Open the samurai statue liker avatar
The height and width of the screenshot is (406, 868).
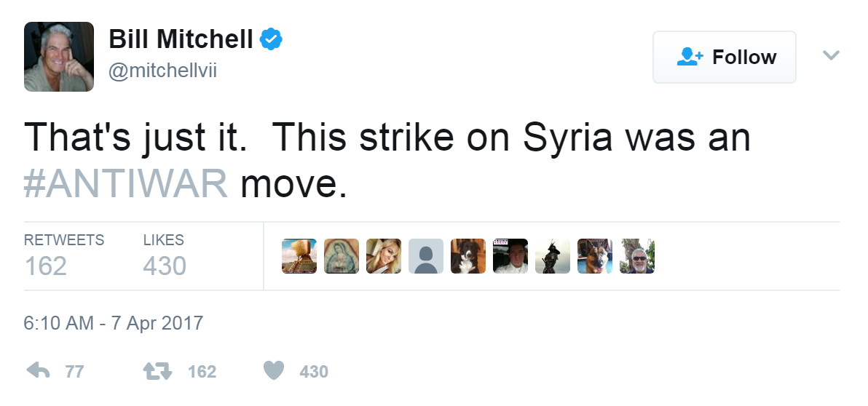(x=553, y=256)
